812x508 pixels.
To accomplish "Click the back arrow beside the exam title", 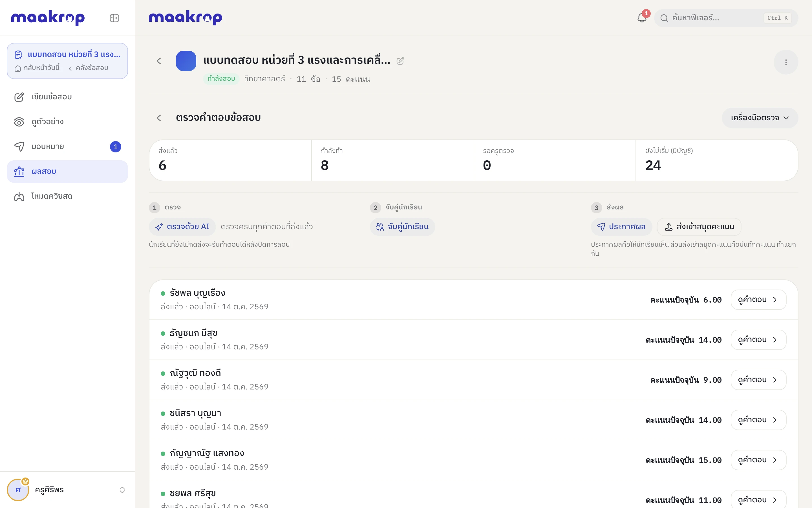I will click(x=159, y=61).
